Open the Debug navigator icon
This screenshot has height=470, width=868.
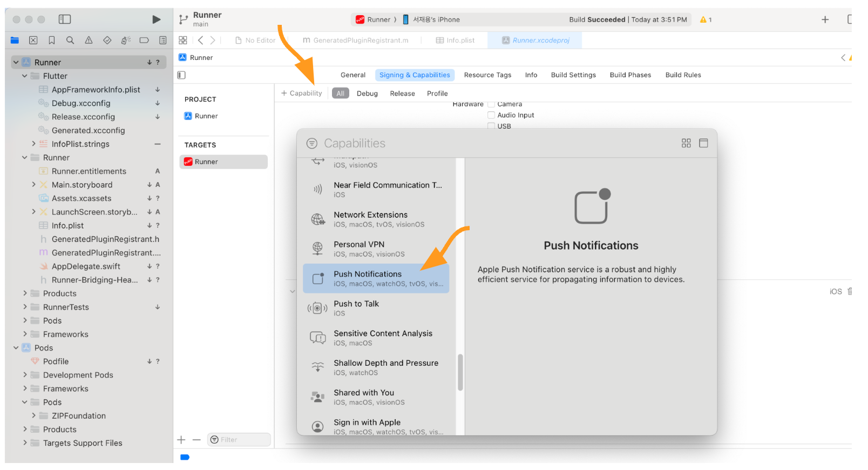pos(126,40)
